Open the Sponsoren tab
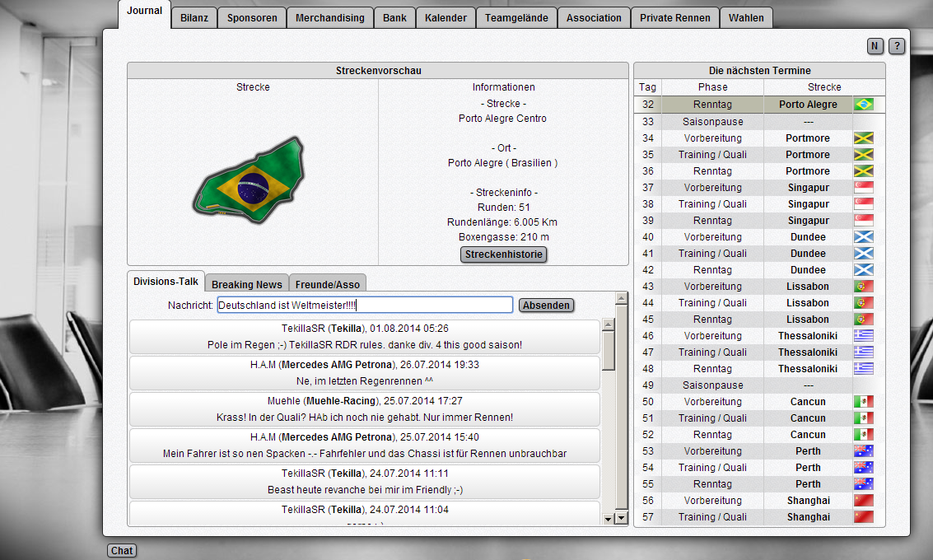 (x=252, y=18)
